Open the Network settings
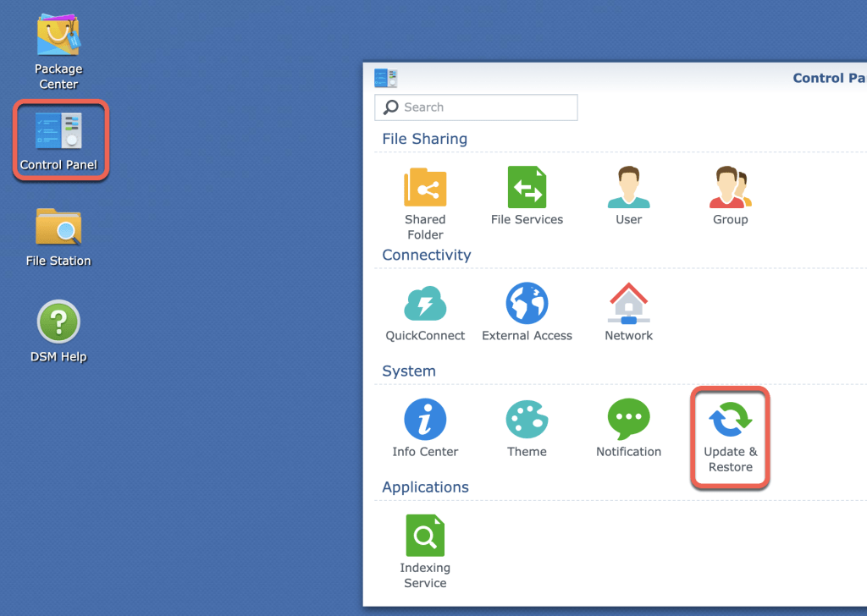Screen dimensions: 867x616 pyautogui.click(x=629, y=313)
